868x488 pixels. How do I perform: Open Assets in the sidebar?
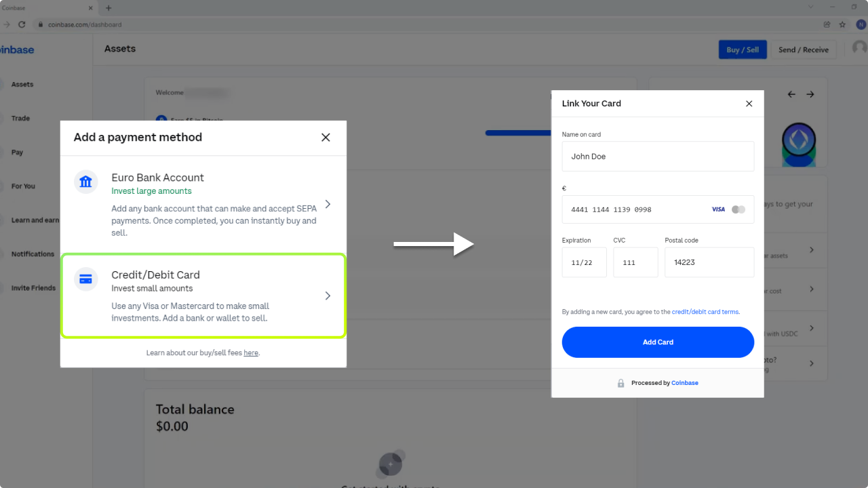(x=22, y=85)
